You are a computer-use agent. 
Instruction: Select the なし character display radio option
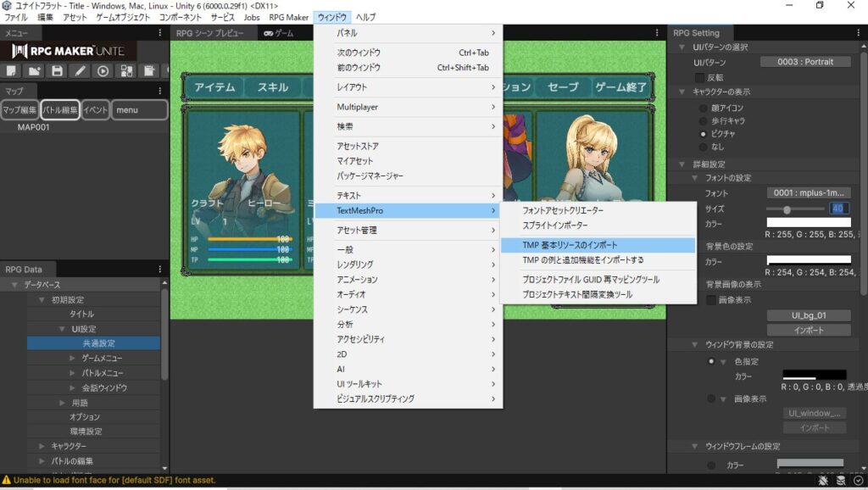[x=703, y=147]
